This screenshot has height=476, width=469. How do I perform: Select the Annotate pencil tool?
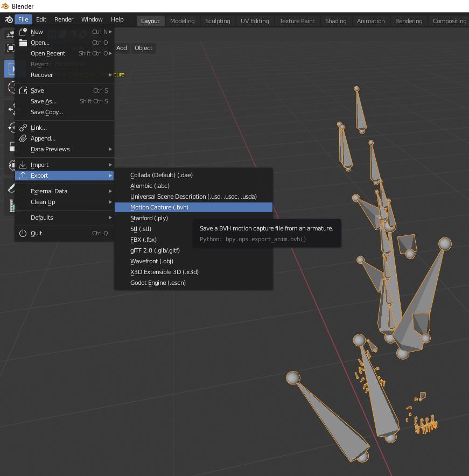coord(11,188)
